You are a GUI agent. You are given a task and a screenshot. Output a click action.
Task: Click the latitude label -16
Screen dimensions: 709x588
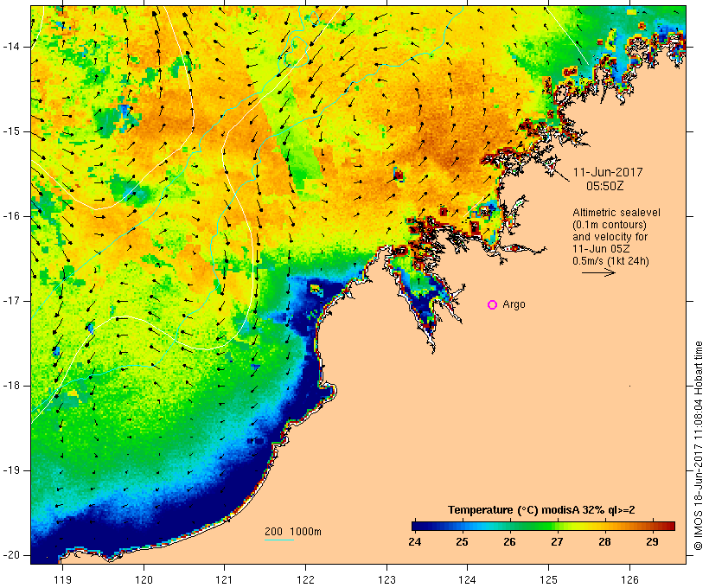tap(11, 216)
